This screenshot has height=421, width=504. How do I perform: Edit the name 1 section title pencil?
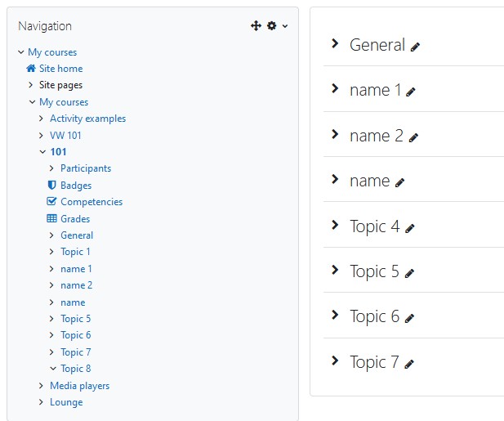point(410,92)
